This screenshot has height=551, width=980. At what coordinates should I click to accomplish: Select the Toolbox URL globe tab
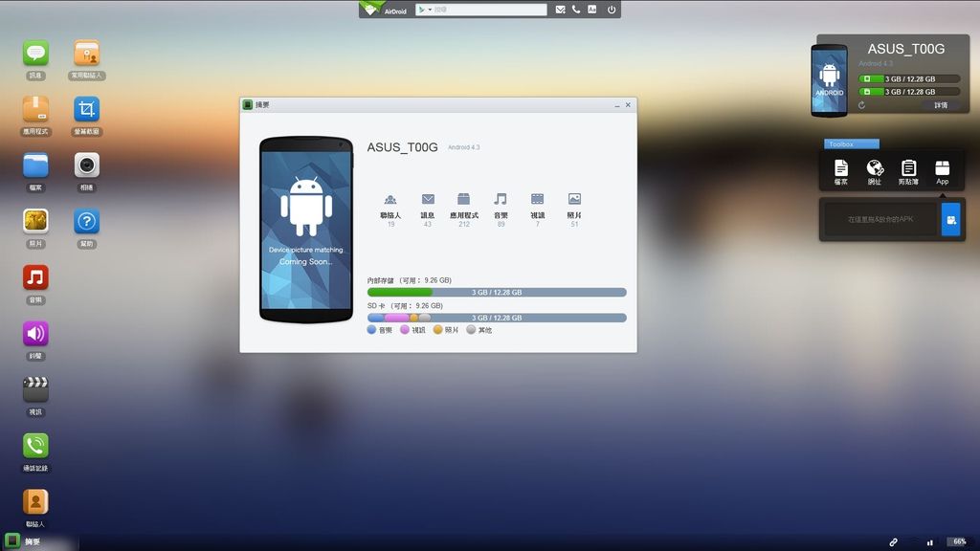[875, 172]
